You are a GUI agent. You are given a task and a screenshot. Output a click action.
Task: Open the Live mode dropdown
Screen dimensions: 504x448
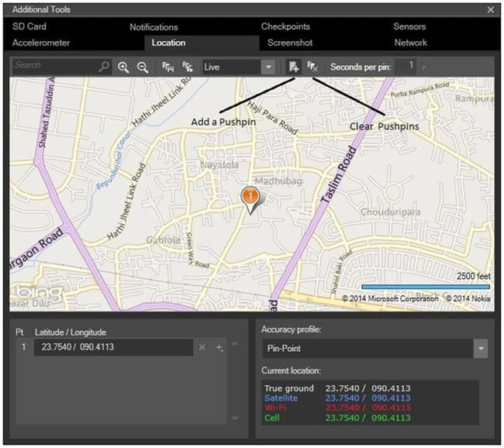[x=268, y=67]
